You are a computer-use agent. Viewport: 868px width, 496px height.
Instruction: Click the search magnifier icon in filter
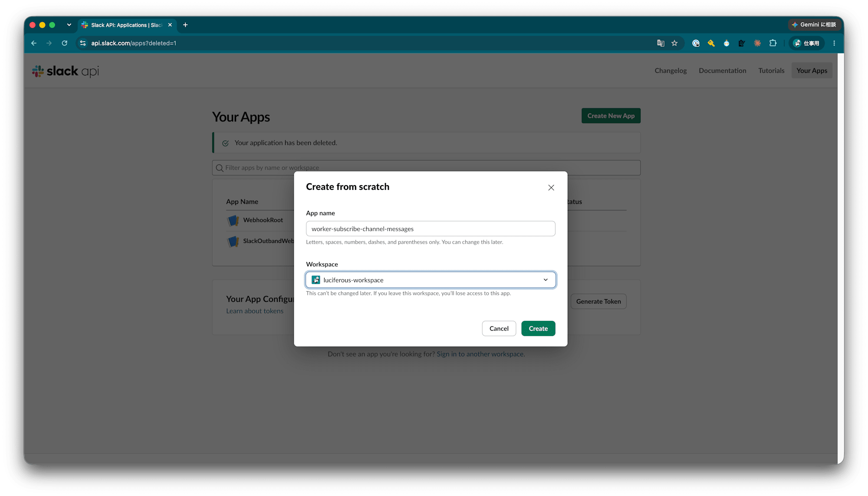coord(220,168)
